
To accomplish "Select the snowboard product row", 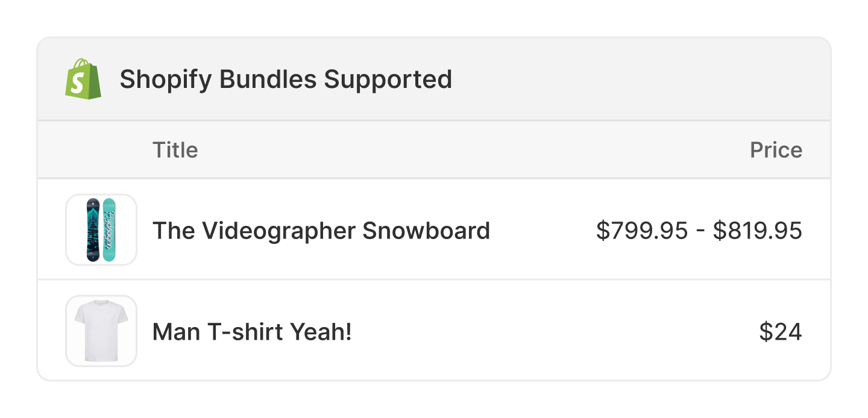I will point(434,230).
